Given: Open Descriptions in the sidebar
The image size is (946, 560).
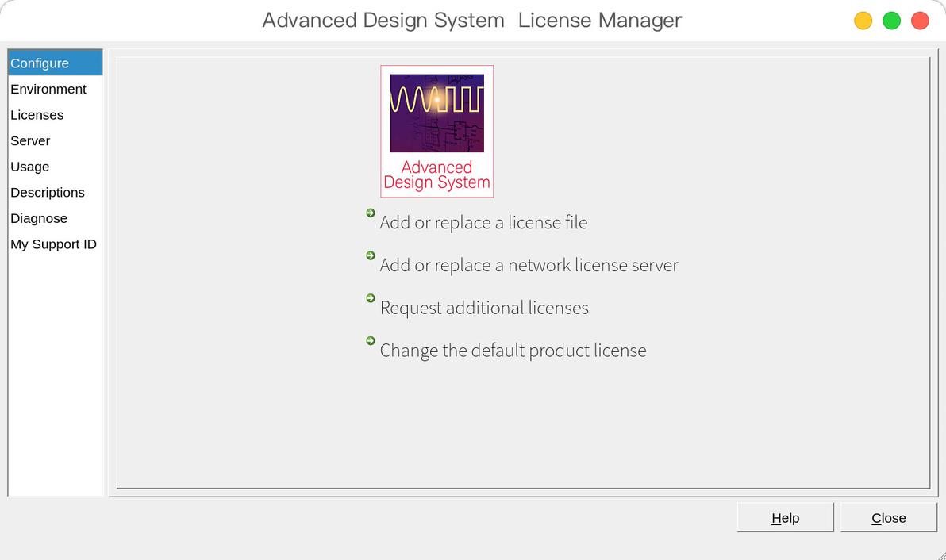Looking at the screenshot, I should point(55,192).
